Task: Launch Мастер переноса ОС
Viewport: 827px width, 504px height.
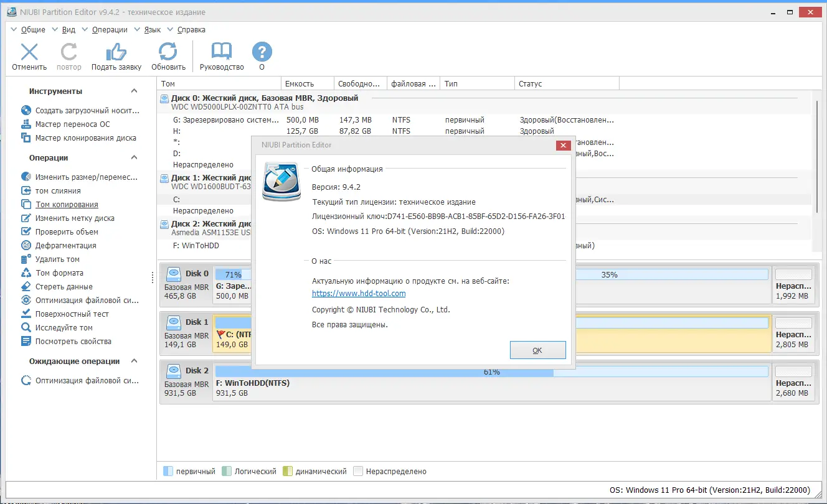Action: (66, 124)
